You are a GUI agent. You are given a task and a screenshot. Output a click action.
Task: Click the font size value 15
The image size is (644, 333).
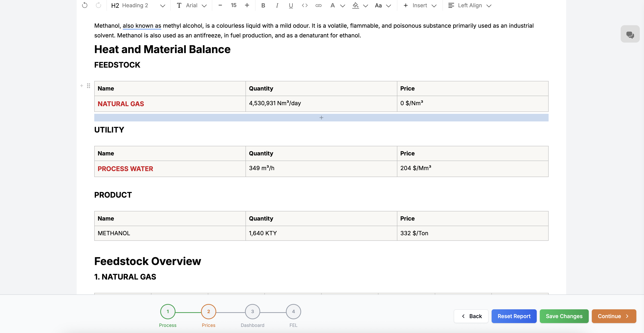tap(233, 5)
